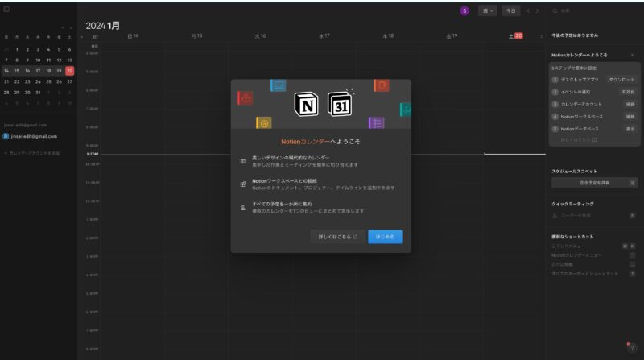Select 火 16 column header
This screenshot has height=360, width=644.
pyautogui.click(x=260, y=36)
